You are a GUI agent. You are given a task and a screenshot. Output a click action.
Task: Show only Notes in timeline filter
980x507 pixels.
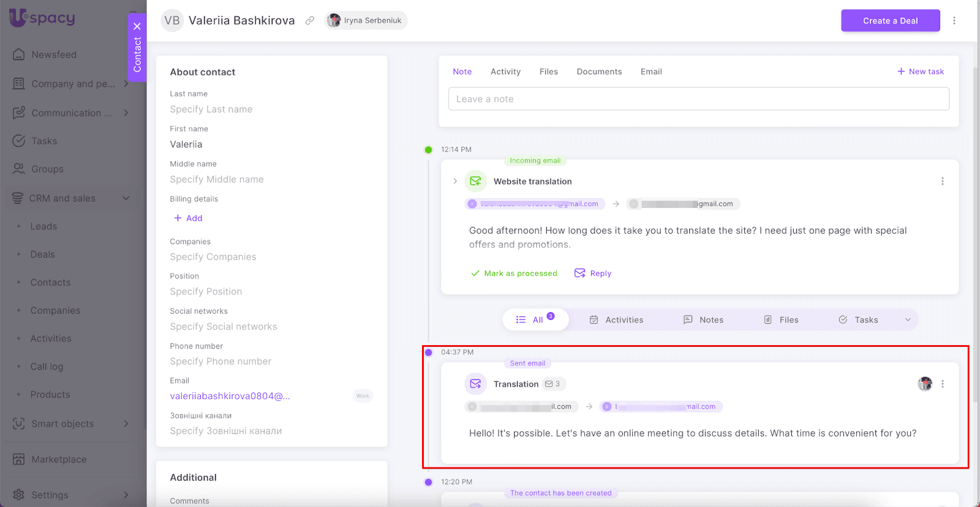(x=703, y=320)
